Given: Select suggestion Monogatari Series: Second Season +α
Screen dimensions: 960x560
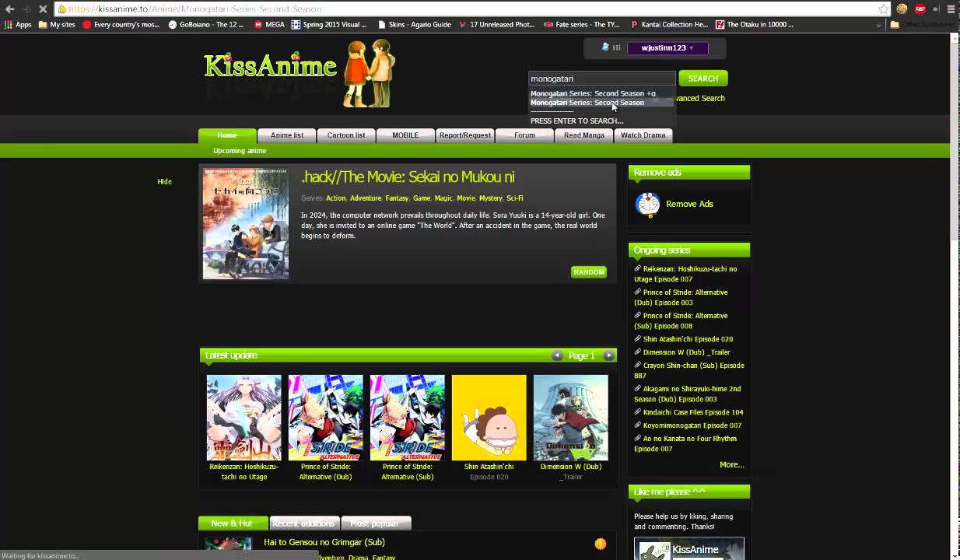Looking at the screenshot, I should coord(593,93).
